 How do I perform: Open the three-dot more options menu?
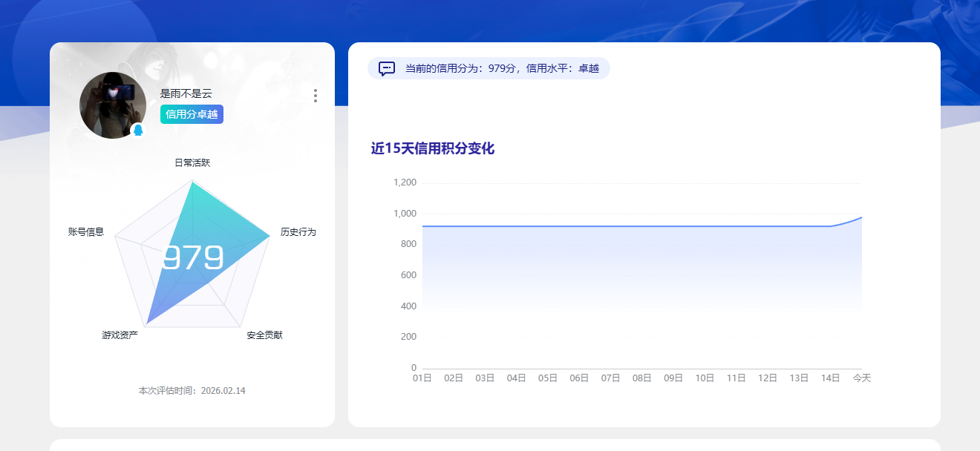(315, 96)
